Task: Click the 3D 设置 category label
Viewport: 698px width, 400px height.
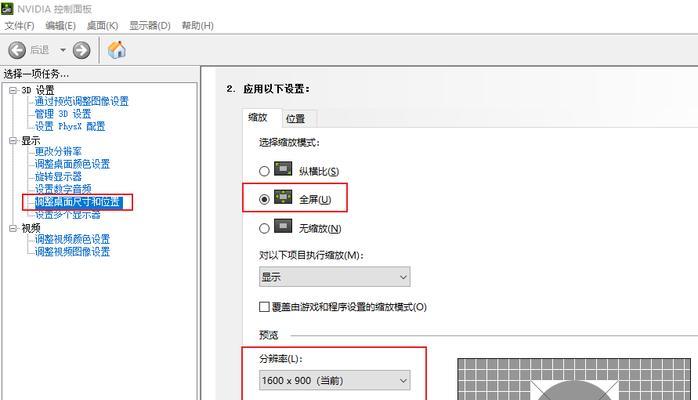Action: [37, 90]
